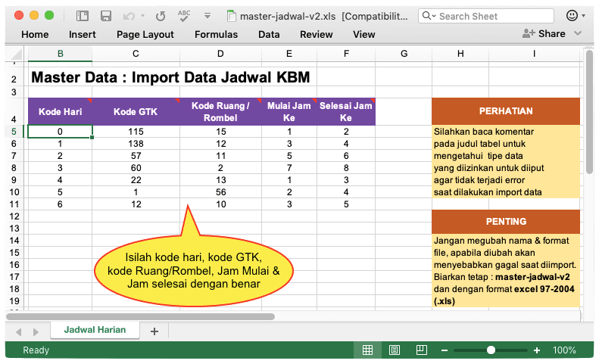Click the 'Selesai Jam Ke' header cell
The image size is (599, 364).
click(x=346, y=111)
